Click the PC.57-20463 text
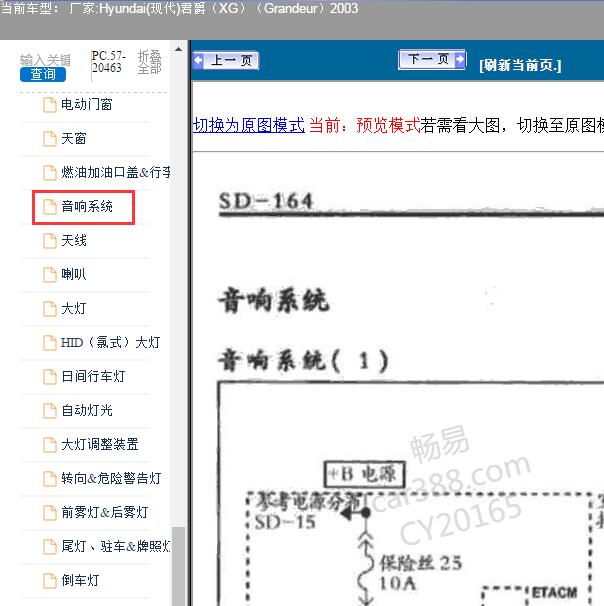This screenshot has height=606, width=604. point(109,62)
